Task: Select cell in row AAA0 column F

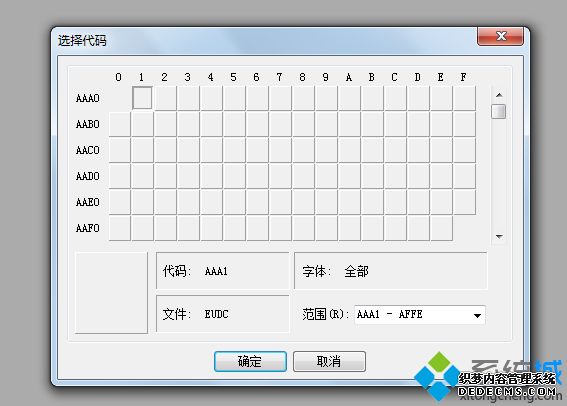Action: coord(464,98)
